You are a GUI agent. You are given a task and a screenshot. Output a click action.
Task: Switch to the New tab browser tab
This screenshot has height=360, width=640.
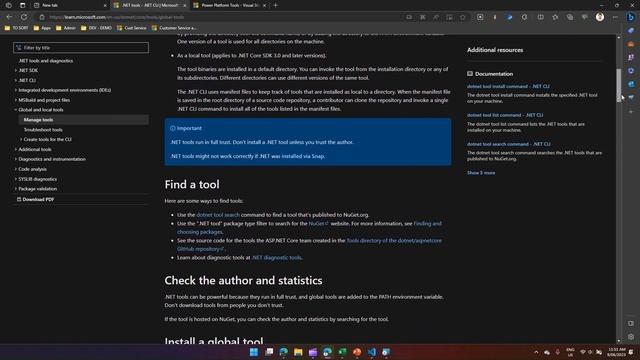click(69, 5)
